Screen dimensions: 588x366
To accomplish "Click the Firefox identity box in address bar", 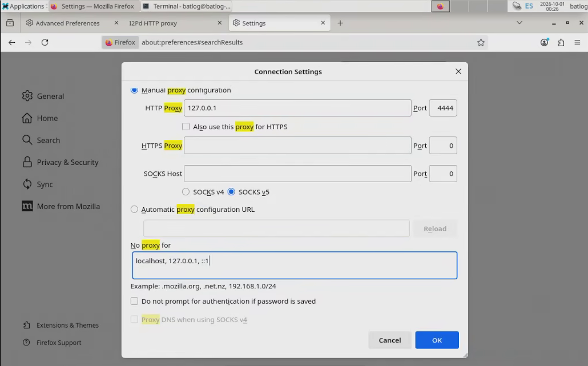I will click(x=120, y=42).
